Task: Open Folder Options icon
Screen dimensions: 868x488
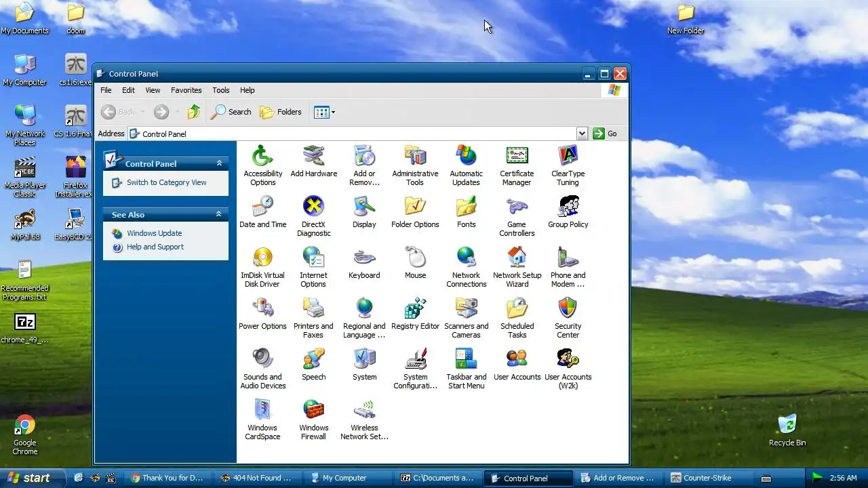Action: pos(415,212)
